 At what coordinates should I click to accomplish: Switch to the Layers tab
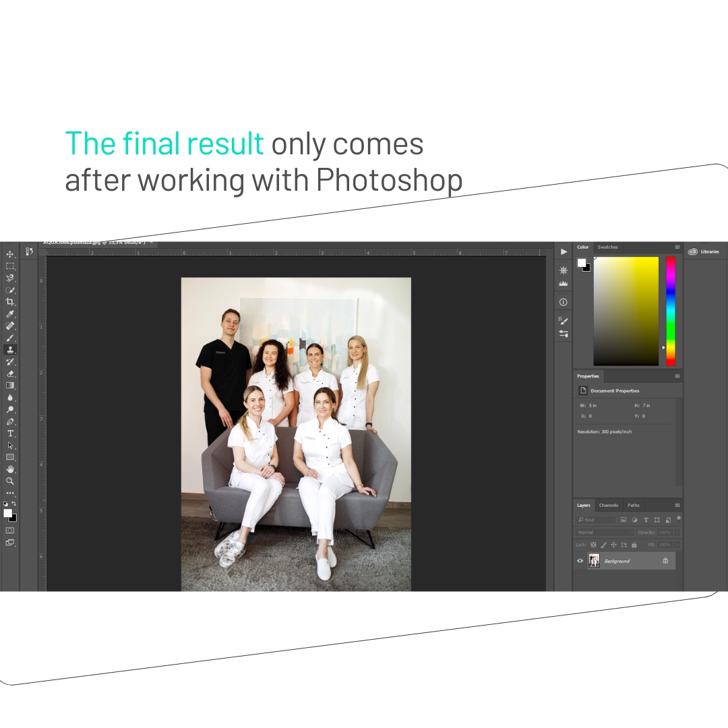[584, 505]
